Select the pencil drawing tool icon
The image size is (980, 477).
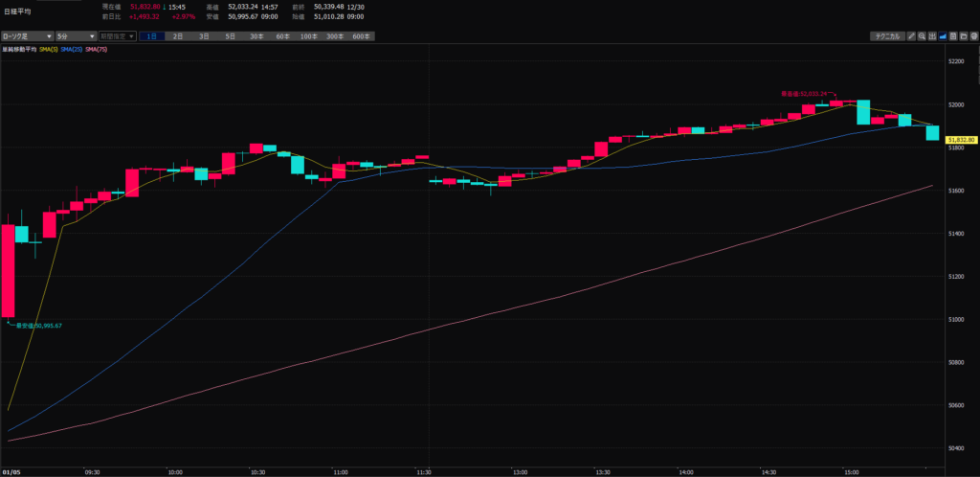(912, 36)
